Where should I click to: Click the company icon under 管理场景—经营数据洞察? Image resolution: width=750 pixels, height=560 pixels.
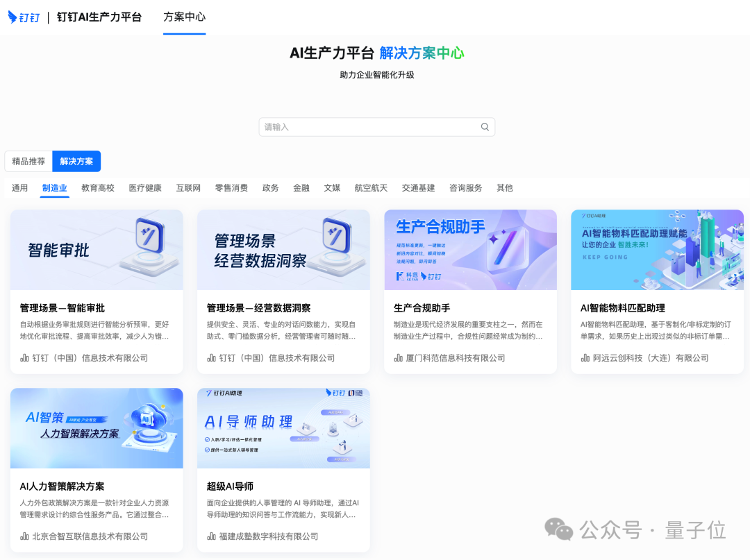click(x=211, y=358)
